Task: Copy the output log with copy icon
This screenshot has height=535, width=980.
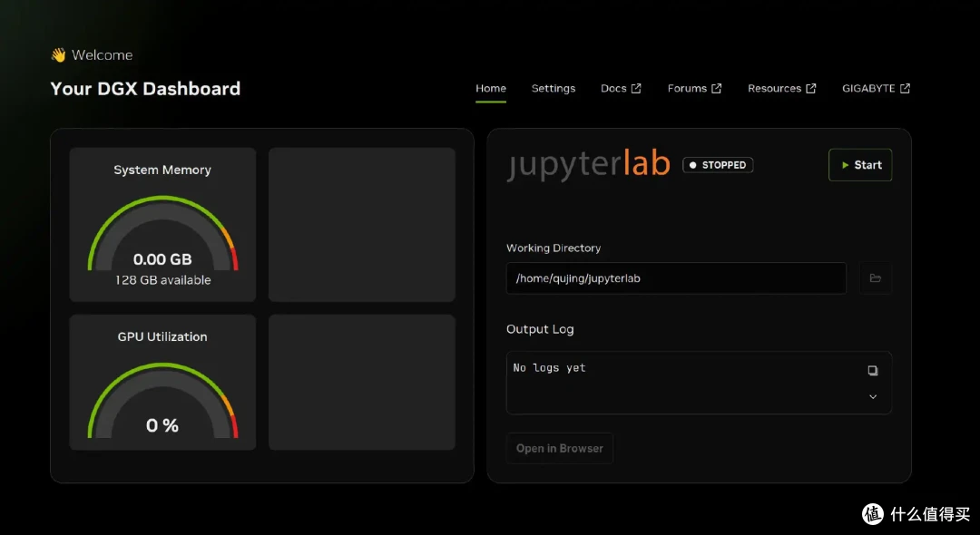Action: click(873, 371)
